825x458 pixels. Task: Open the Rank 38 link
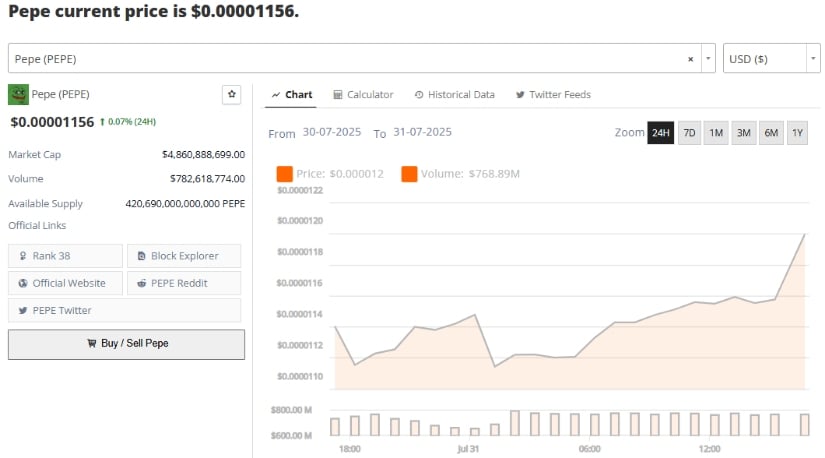point(65,256)
